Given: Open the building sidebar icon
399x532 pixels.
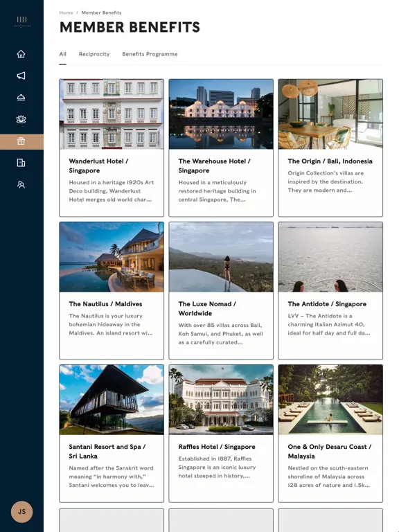Looking at the screenshot, I should coord(21,163).
